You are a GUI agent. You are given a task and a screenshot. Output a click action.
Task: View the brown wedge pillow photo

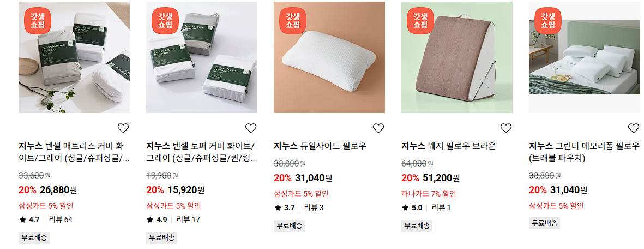tap(457, 57)
